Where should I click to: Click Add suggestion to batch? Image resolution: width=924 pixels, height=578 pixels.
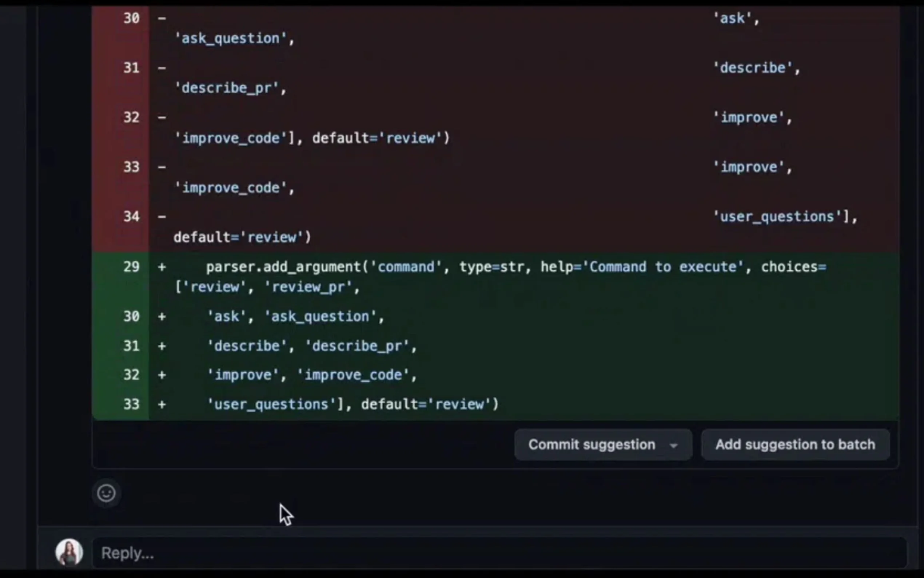(x=795, y=444)
